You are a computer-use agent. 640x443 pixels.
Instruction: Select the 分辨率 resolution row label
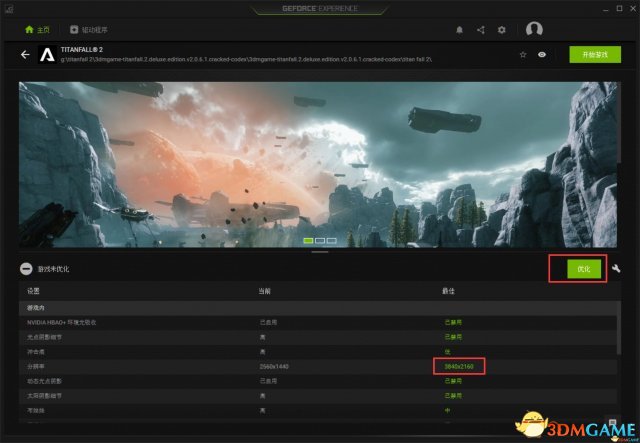coord(36,367)
